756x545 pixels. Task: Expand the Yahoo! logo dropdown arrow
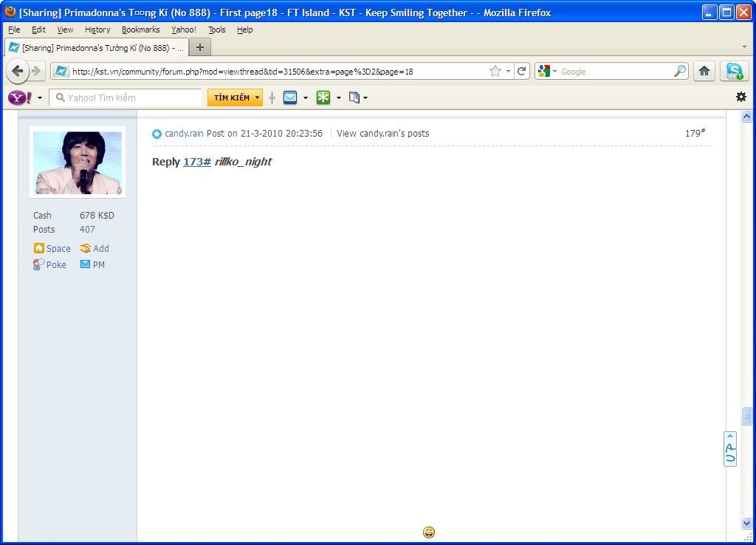(40, 98)
